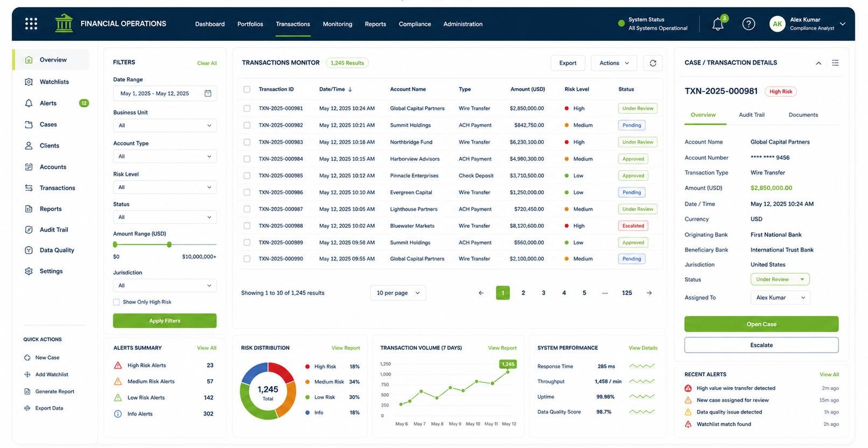The image size is (868, 448).
Task: Click the Escalate button
Action: [x=761, y=345]
